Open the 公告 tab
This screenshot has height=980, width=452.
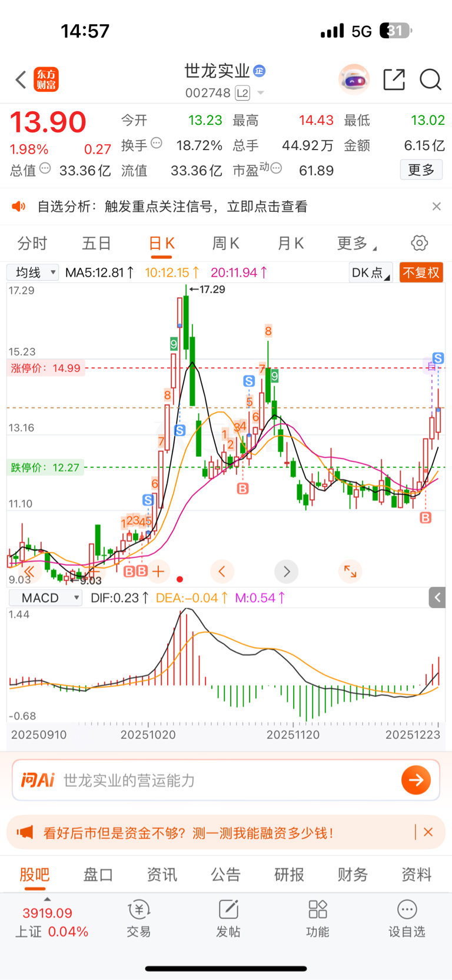[225, 875]
